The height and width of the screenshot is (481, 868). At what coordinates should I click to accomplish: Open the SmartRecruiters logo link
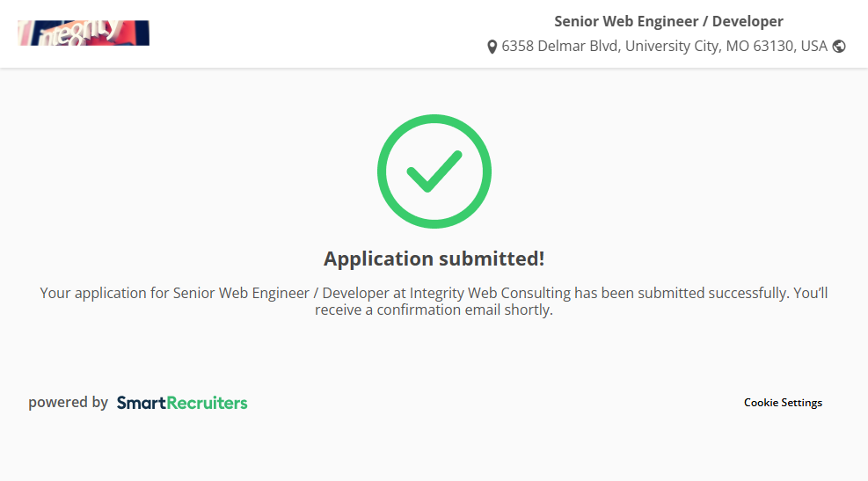click(x=182, y=403)
